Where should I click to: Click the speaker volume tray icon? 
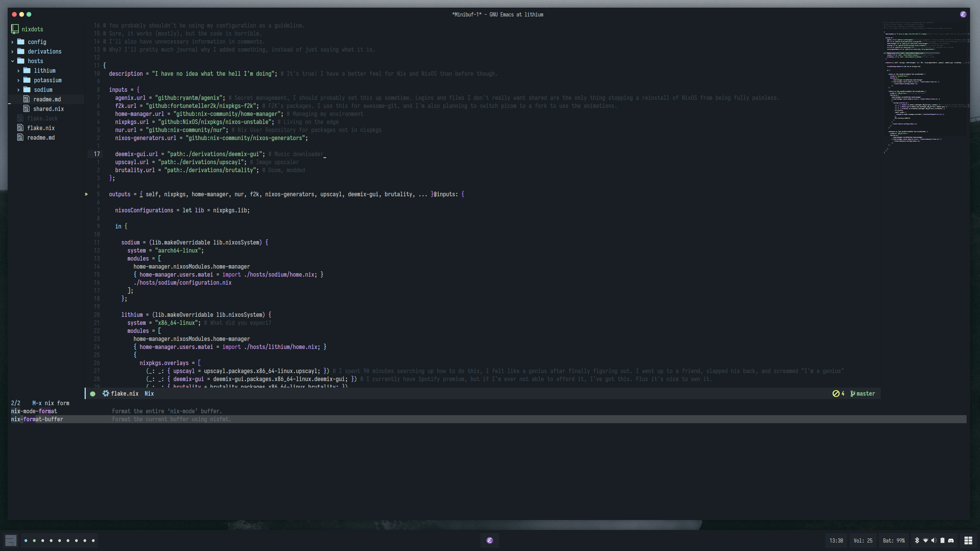point(934,540)
